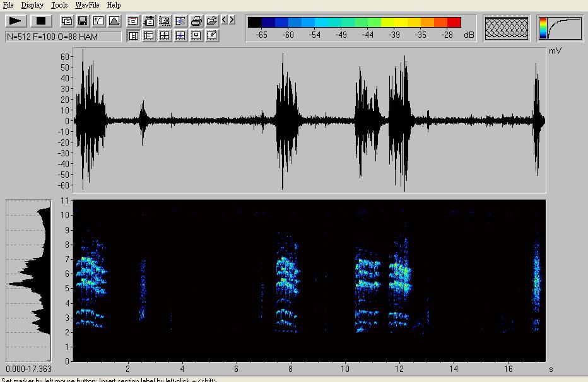Expand the Tools menu

[59, 5]
